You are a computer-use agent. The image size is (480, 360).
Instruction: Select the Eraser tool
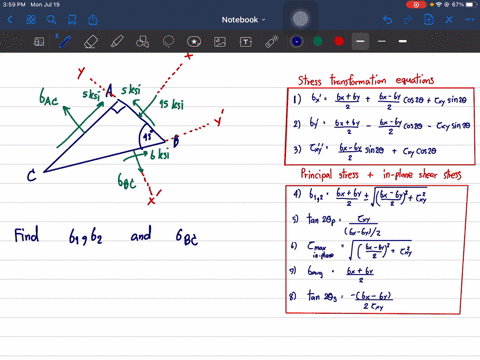click(x=91, y=42)
